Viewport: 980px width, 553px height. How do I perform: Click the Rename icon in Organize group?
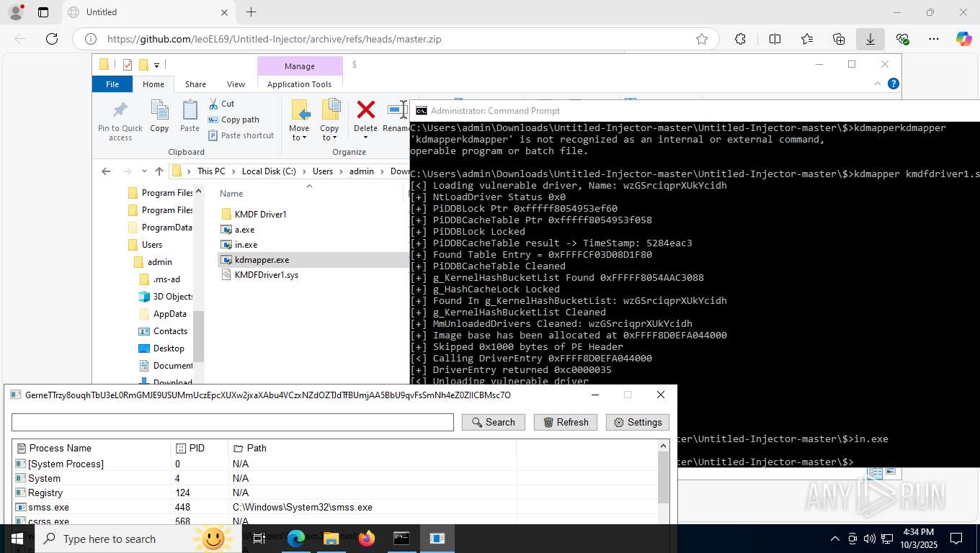tap(398, 109)
